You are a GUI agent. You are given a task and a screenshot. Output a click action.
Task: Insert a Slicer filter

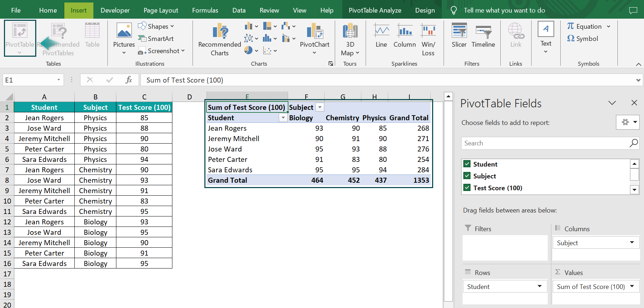point(459,36)
